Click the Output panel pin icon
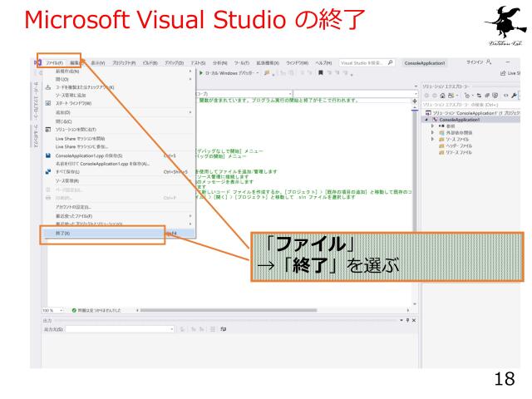 tap(407, 320)
